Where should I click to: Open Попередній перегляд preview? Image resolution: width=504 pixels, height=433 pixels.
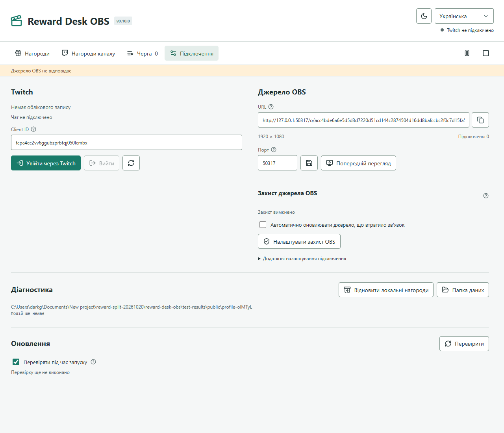(358, 163)
